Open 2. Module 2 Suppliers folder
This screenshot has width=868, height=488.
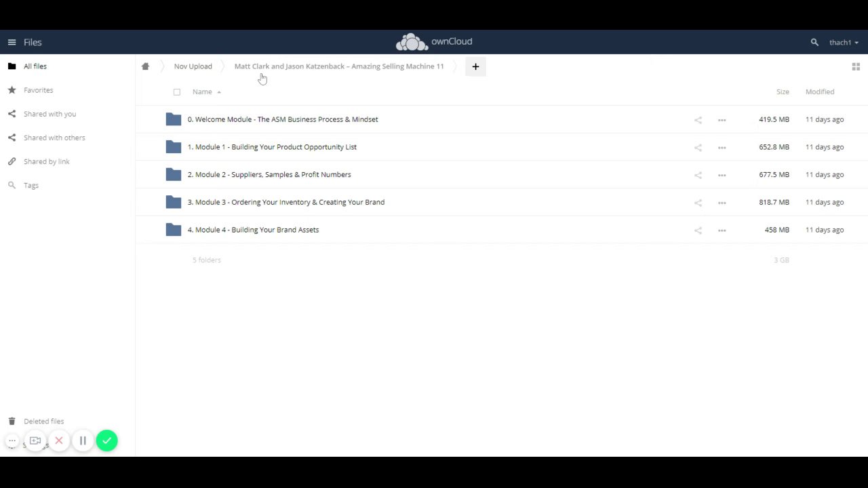(269, 175)
